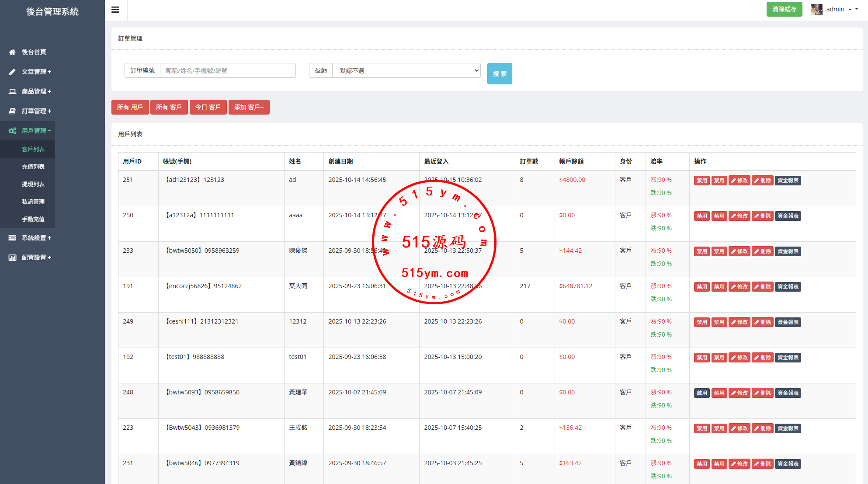Click the 今日 客戶 filter button

tap(208, 107)
